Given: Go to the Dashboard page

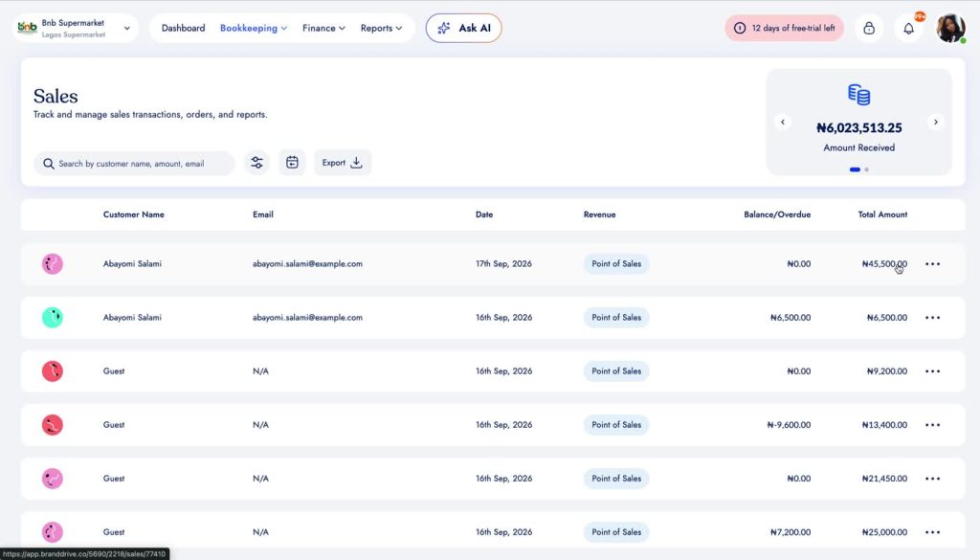Looking at the screenshot, I should [x=183, y=28].
